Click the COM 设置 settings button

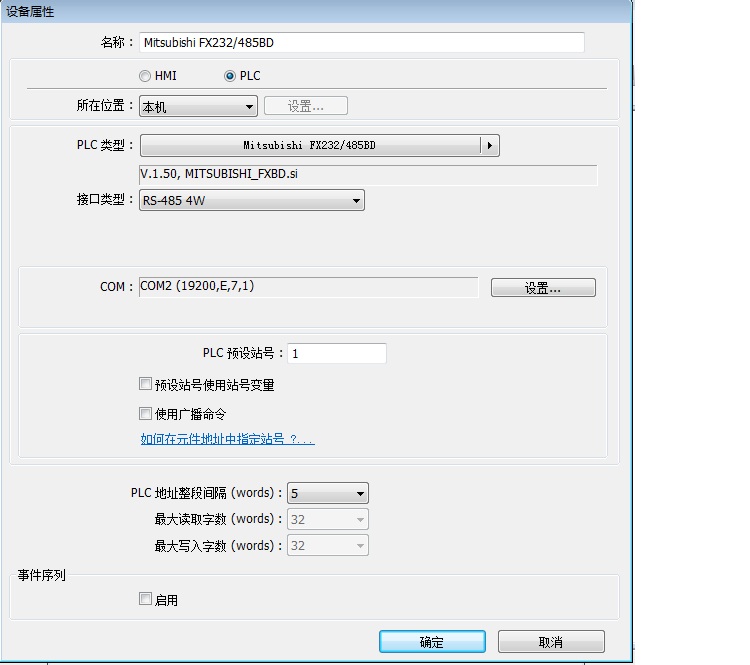[543, 288]
